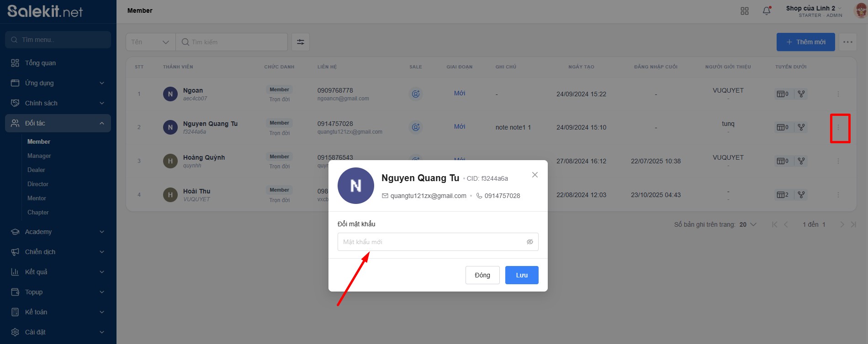Open downline tree icon for Ngoan
Image resolution: width=868 pixels, height=344 pixels.
coord(801,94)
